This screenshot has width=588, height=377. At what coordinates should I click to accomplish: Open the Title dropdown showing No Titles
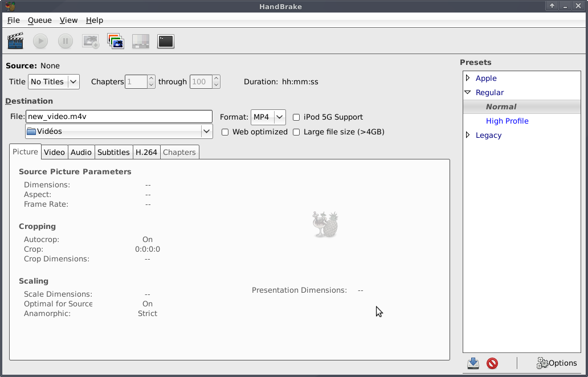coord(54,81)
